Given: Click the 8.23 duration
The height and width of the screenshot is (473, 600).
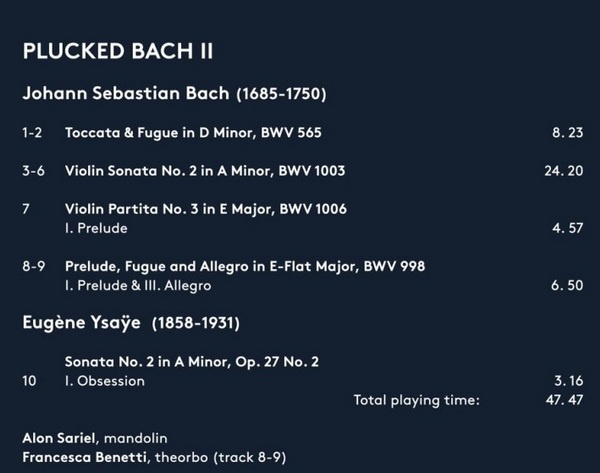Looking at the screenshot, I should (x=567, y=132).
